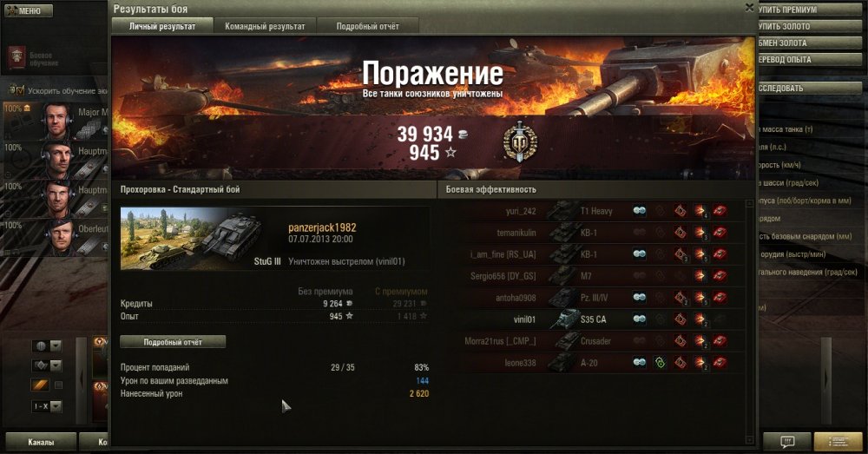Click the 'Подробный отчёт' button below the Опыт row
868x454 pixels.
tap(173, 342)
